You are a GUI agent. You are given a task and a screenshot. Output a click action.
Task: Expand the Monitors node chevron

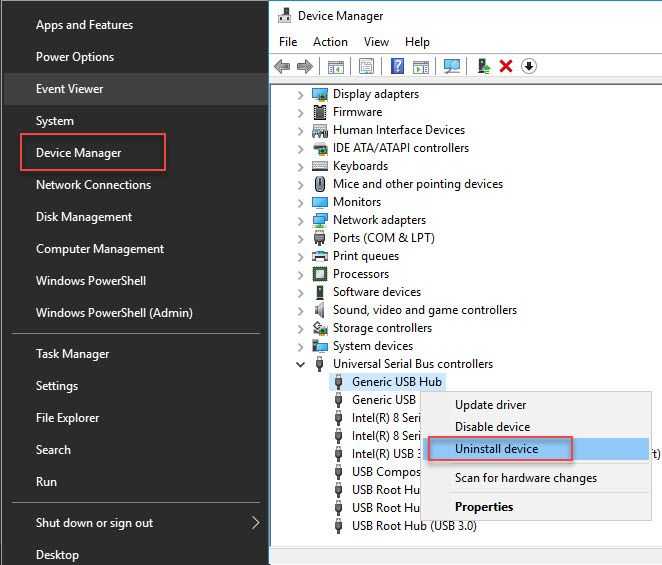(x=300, y=203)
